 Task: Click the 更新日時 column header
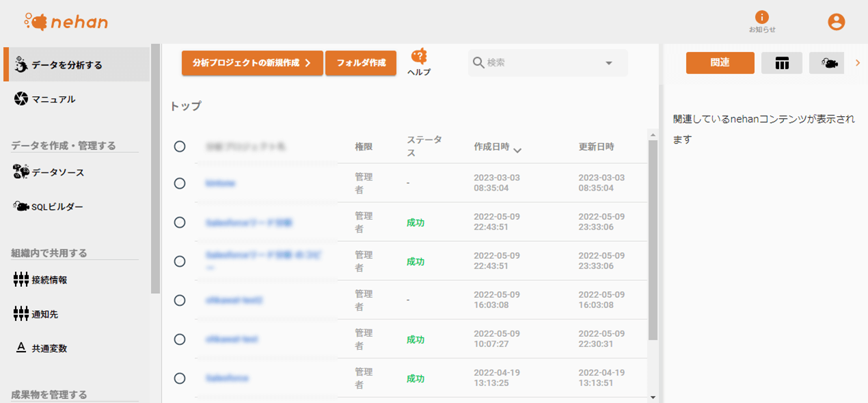[596, 146]
